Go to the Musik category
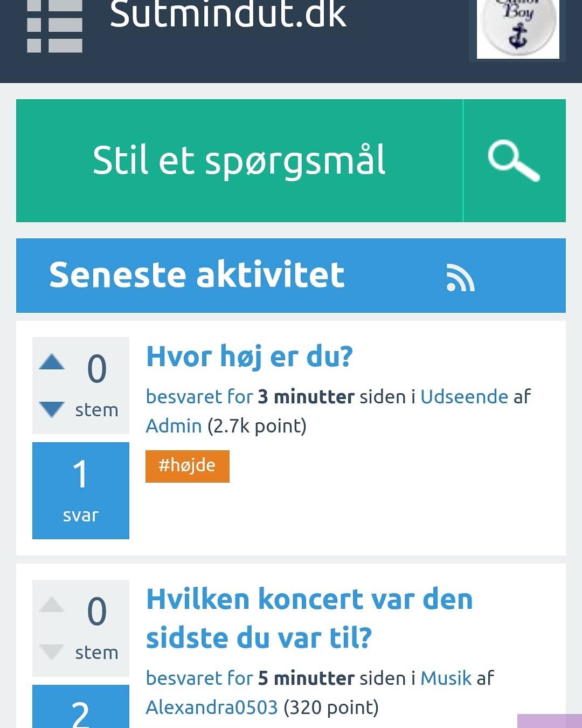This screenshot has width=582, height=728. click(446, 678)
